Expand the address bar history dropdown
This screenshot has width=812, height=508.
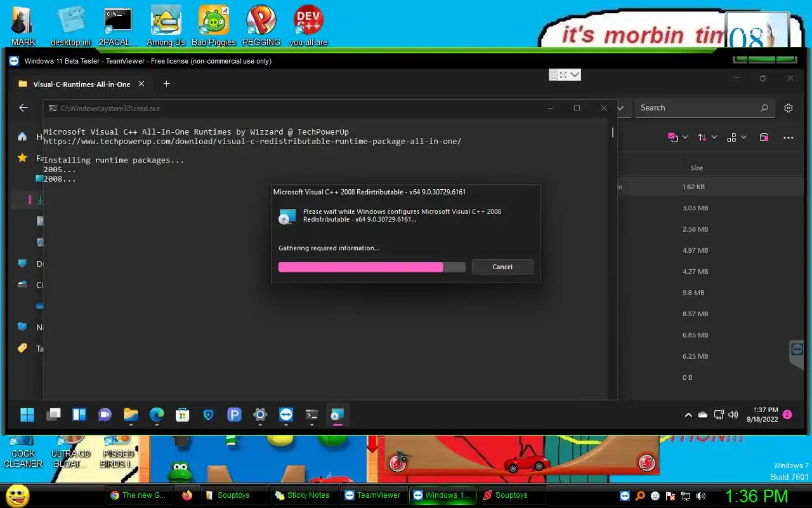click(x=621, y=108)
